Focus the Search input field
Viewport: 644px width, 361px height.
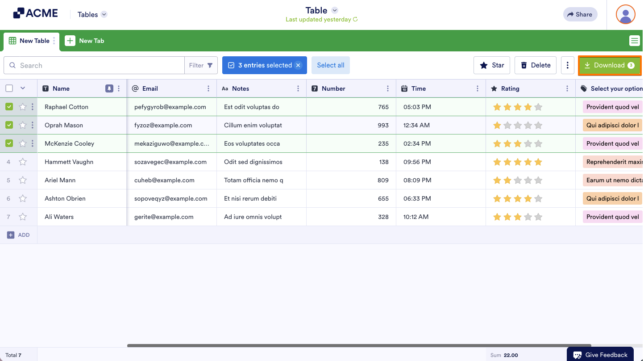tap(94, 65)
